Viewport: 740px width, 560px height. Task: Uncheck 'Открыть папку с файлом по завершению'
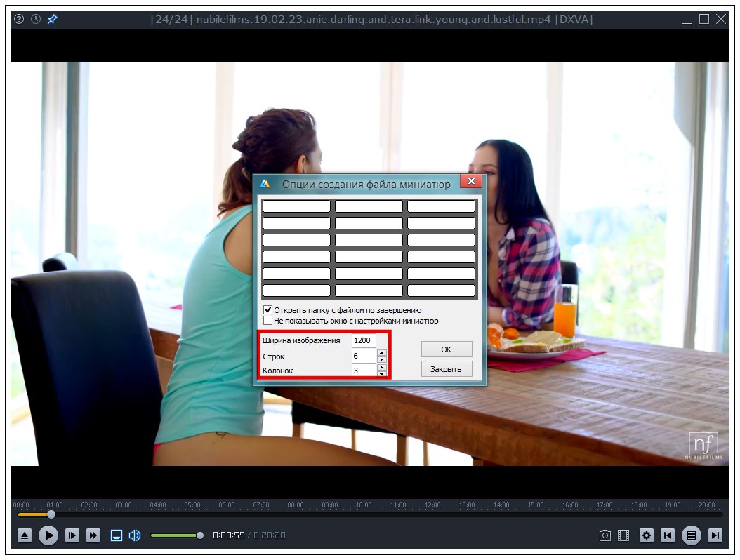[x=267, y=310]
